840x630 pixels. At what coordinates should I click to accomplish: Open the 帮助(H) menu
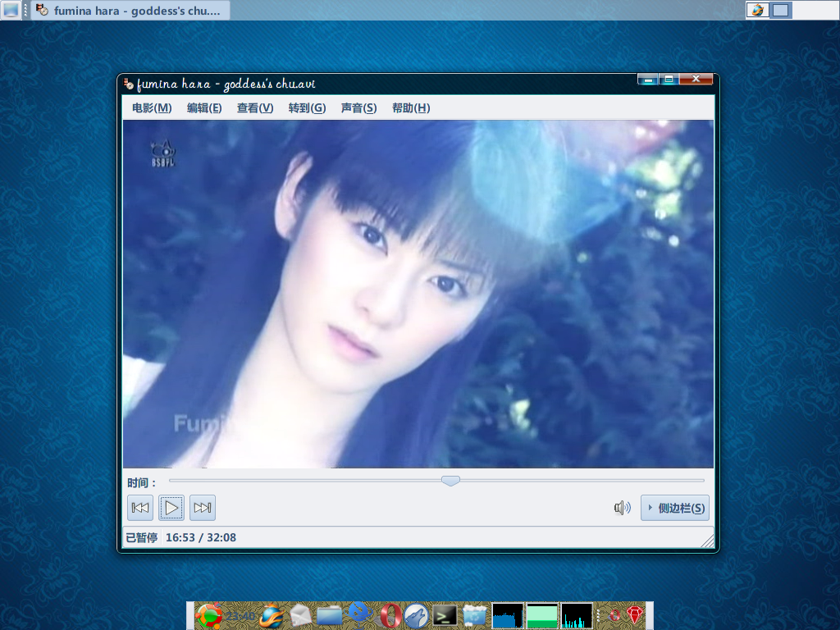tap(411, 108)
